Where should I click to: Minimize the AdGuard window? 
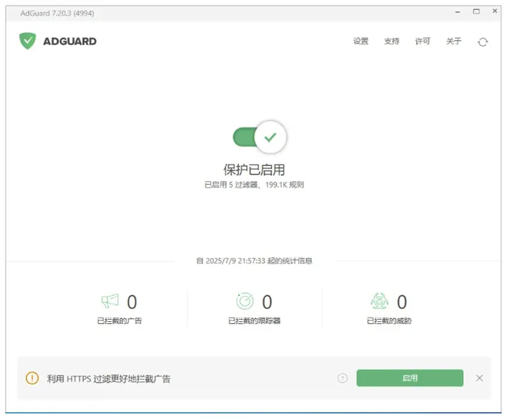point(458,12)
